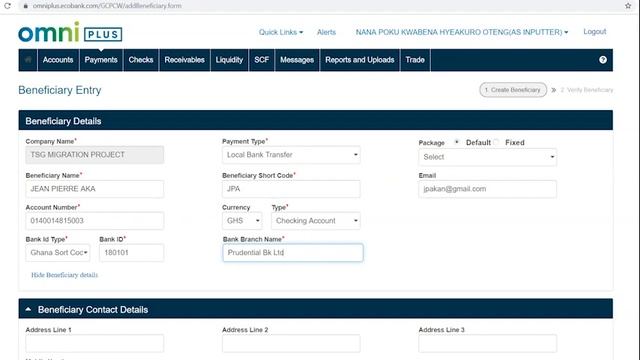
Task: Open the Messages menu
Action: click(x=297, y=60)
